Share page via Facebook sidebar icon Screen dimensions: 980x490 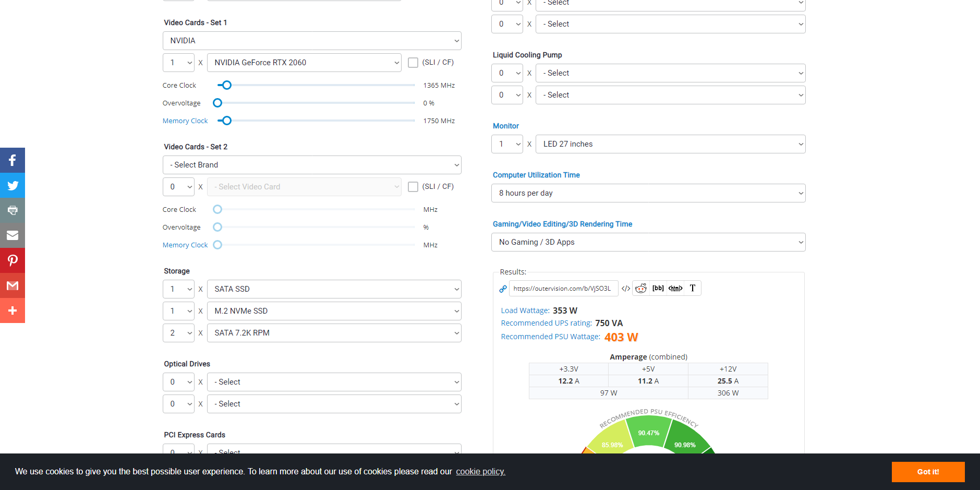[x=13, y=160]
